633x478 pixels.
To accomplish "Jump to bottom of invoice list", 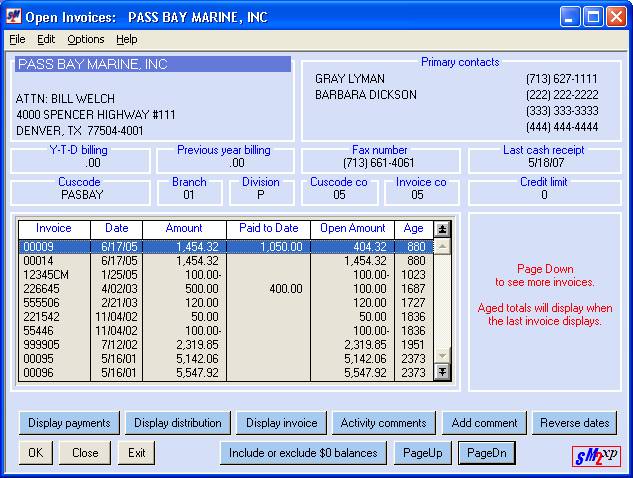I will 442,373.
